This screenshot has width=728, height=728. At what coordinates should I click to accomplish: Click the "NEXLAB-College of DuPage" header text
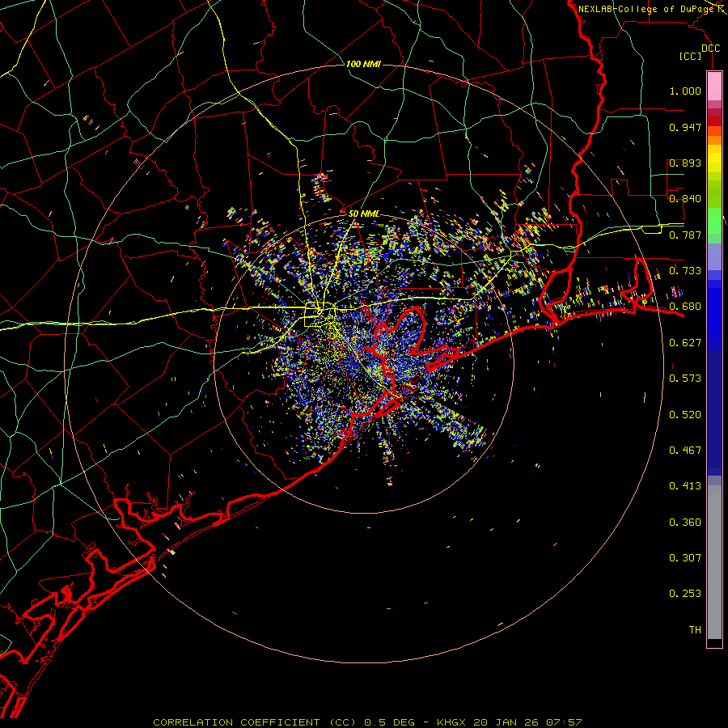coord(646,9)
